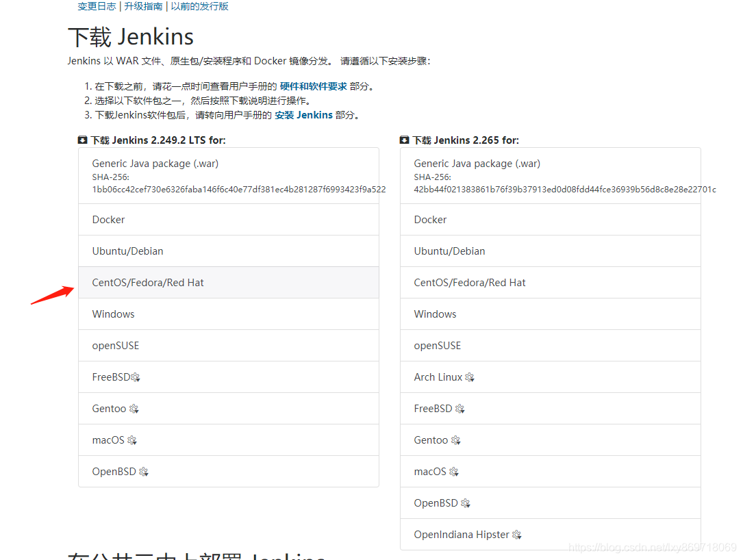The width and height of the screenshot is (743, 560).
Task: Follow the 硬件和软件要求 link
Action: tap(313, 86)
